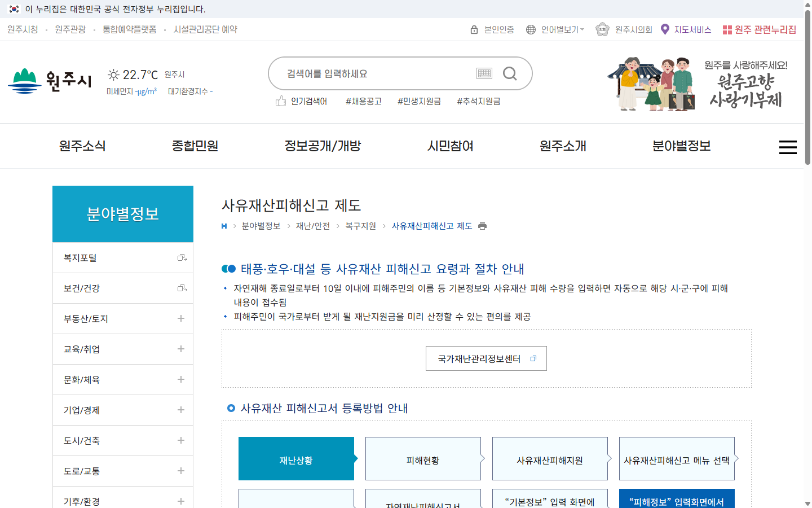Click the search magnifier icon
The height and width of the screenshot is (508, 812).
coord(510,73)
